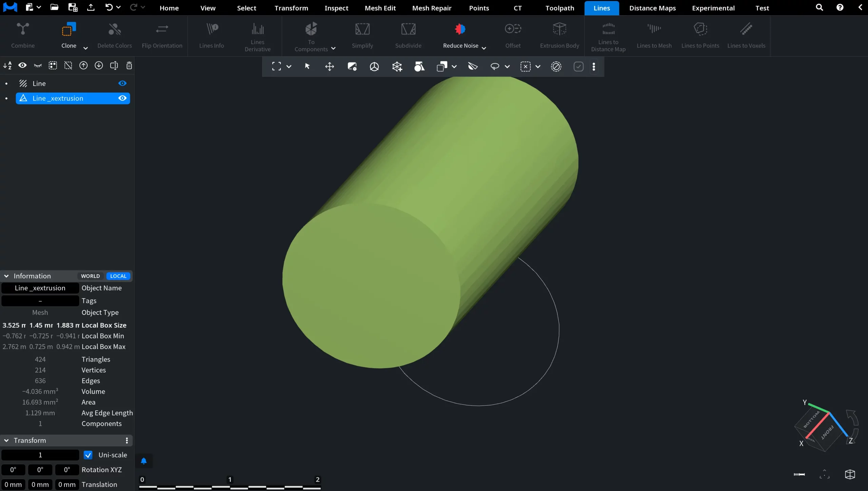Click the undo arrow icon
868x491 pixels.
click(109, 7)
